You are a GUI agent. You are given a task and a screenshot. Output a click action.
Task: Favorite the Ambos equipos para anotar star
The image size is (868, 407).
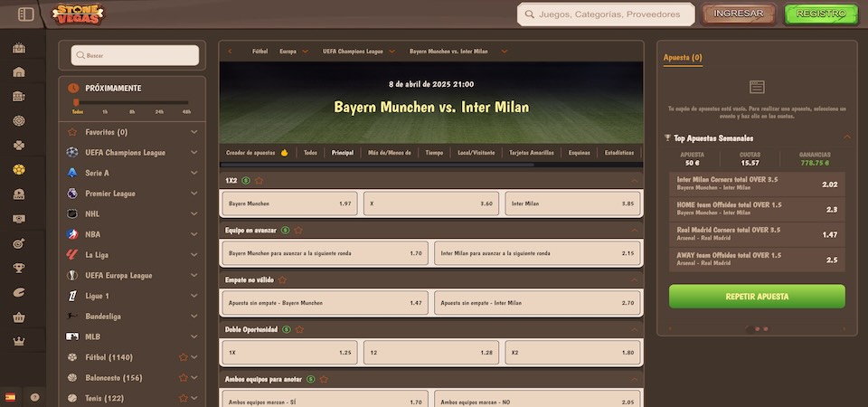click(x=324, y=379)
